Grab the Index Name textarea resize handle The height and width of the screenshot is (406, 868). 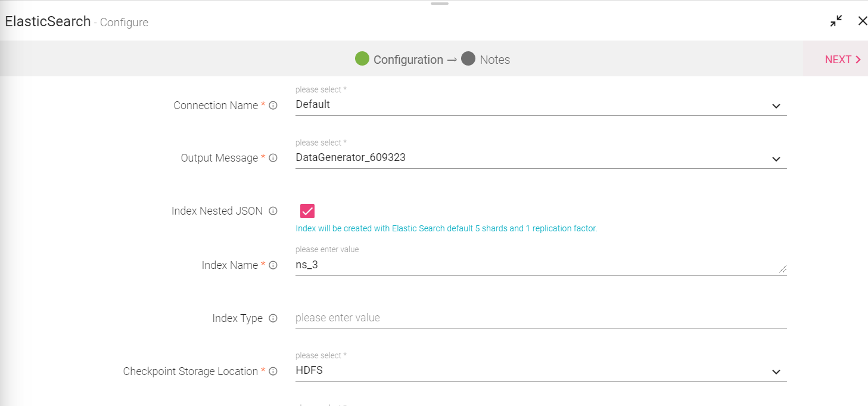pyautogui.click(x=782, y=269)
